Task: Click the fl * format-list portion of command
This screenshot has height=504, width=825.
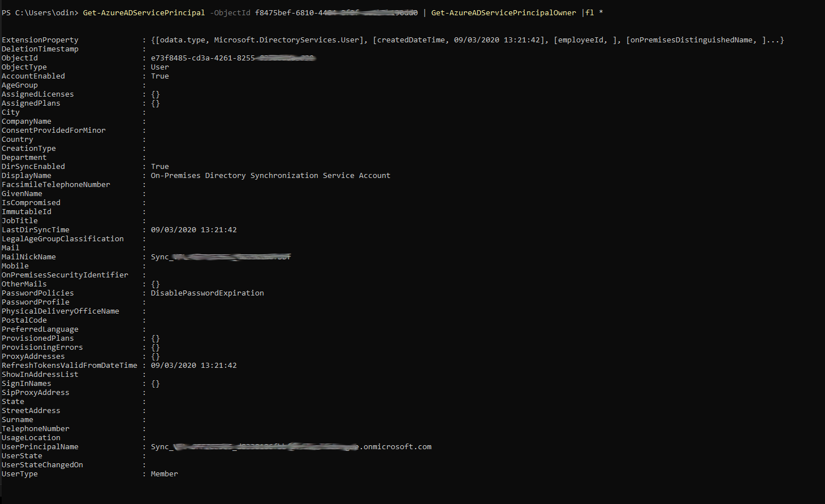Action: [x=594, y=12]
